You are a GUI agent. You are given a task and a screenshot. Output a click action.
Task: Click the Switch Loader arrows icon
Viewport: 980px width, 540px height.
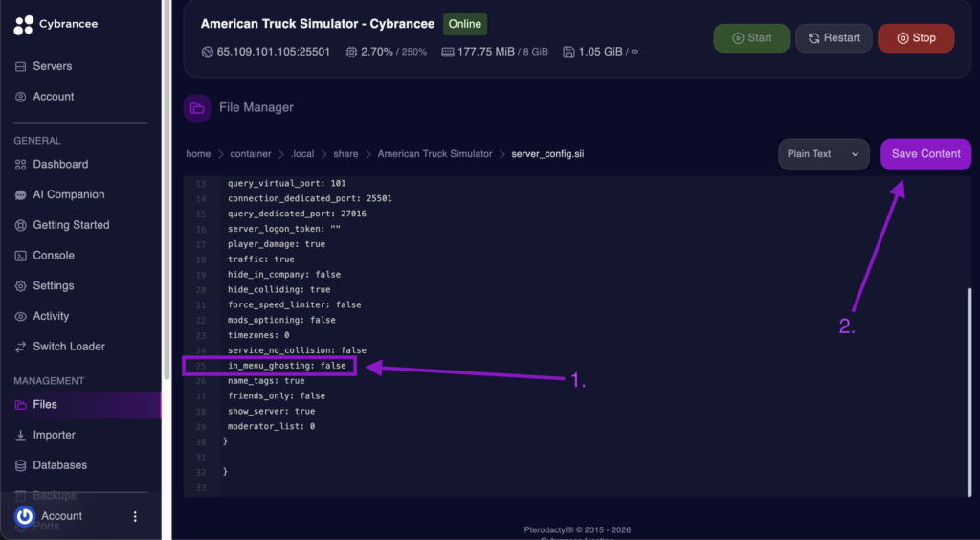click(x=21, y=347)
